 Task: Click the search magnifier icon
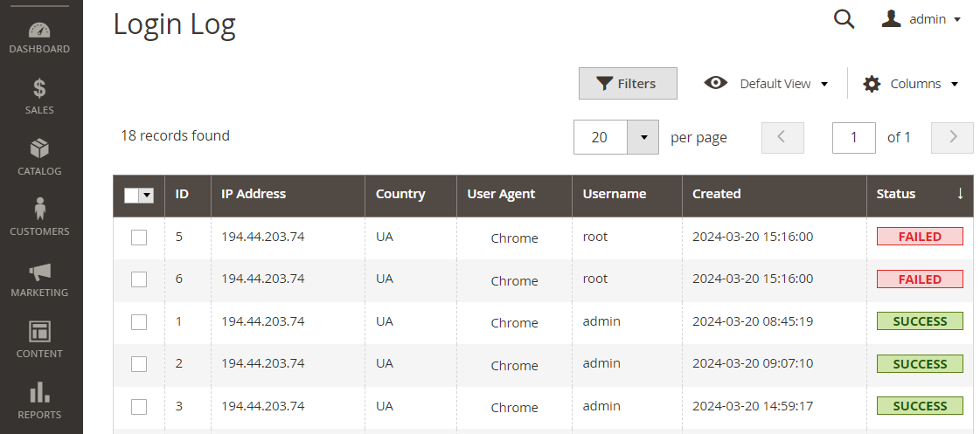pyautogui.click(x=844, y=19)
